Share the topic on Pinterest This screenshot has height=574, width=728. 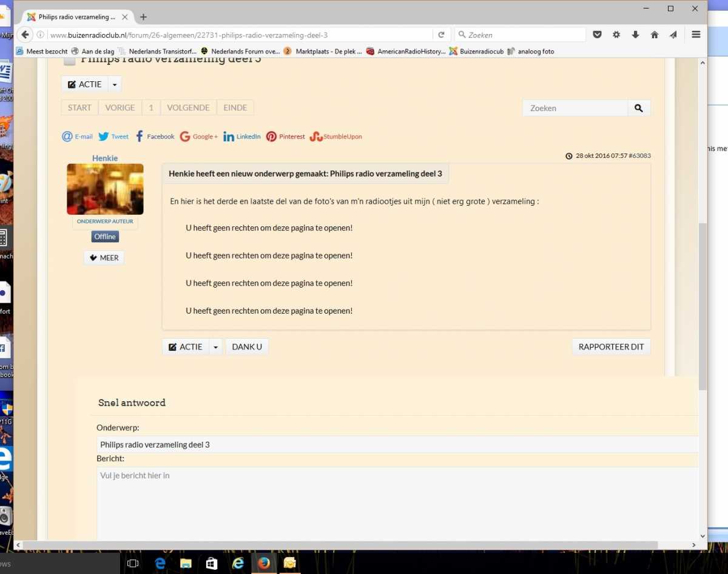[285, 137]
